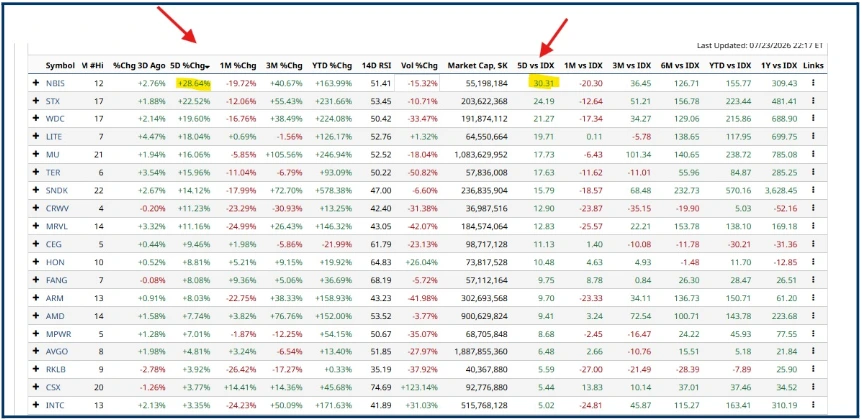Screen dimensions: 862x420
Task: Expand the CEG row plus icon
Action: [x=36, y=244]
